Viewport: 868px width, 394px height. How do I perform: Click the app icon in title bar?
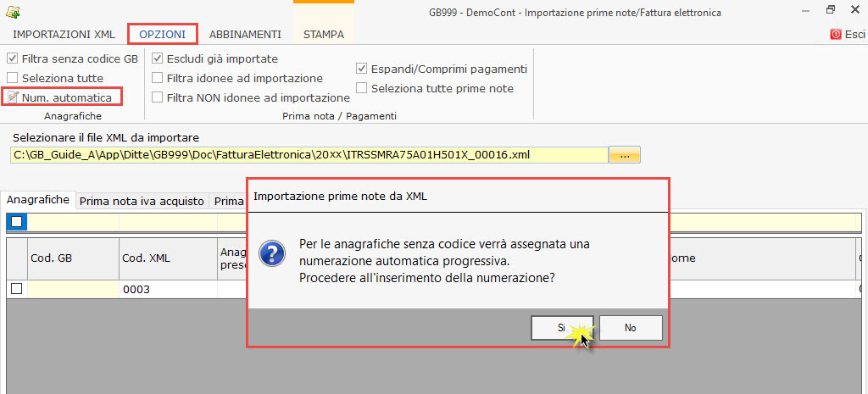(x=13, y=12)
